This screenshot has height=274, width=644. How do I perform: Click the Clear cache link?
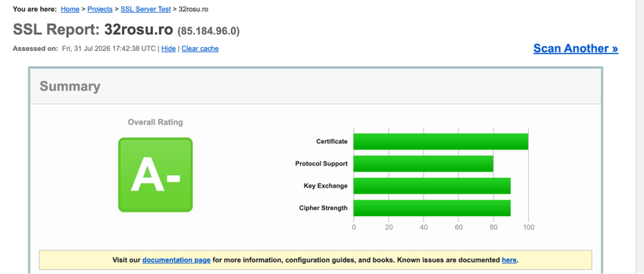point(200,49)
